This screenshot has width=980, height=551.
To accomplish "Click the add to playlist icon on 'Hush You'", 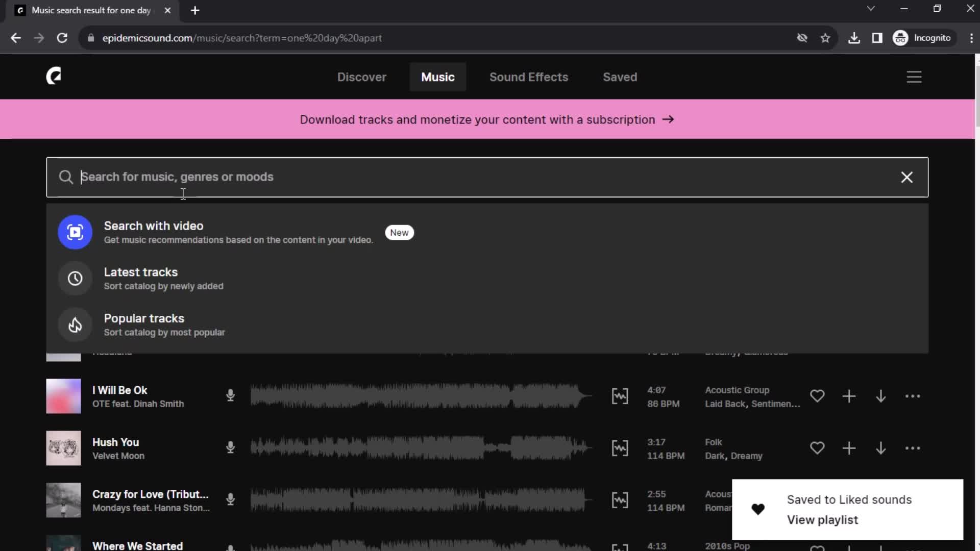I will pos(849,448).
